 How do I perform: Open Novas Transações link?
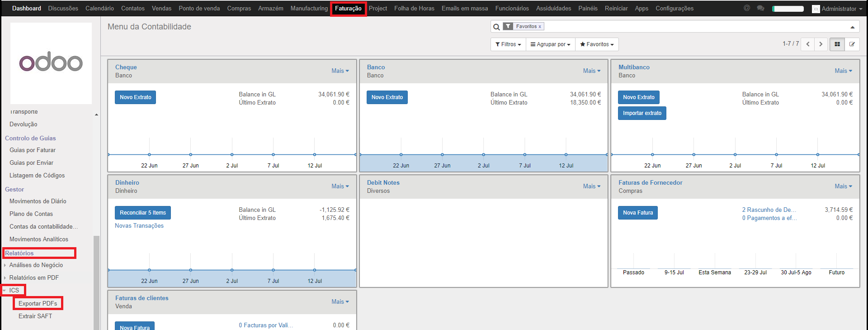click(x=139, y=225)
